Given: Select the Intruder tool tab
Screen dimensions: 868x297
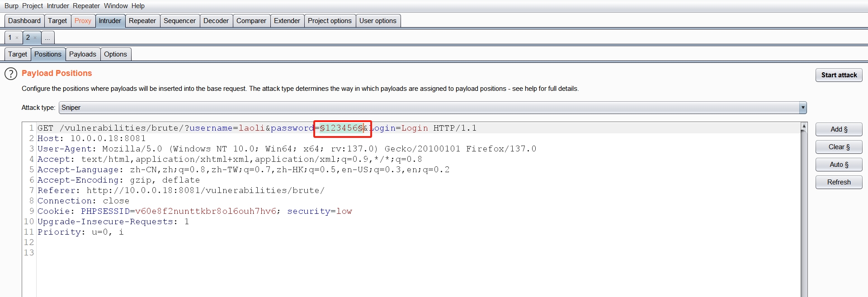Looking at the screenshot, I should tap(110, 21).
